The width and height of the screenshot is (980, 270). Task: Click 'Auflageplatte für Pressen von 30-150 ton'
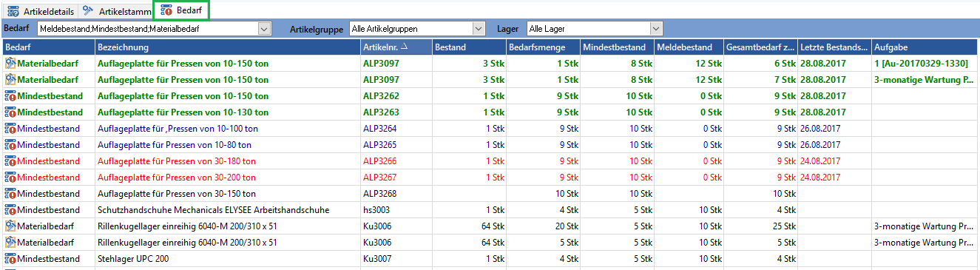point(176,194)
